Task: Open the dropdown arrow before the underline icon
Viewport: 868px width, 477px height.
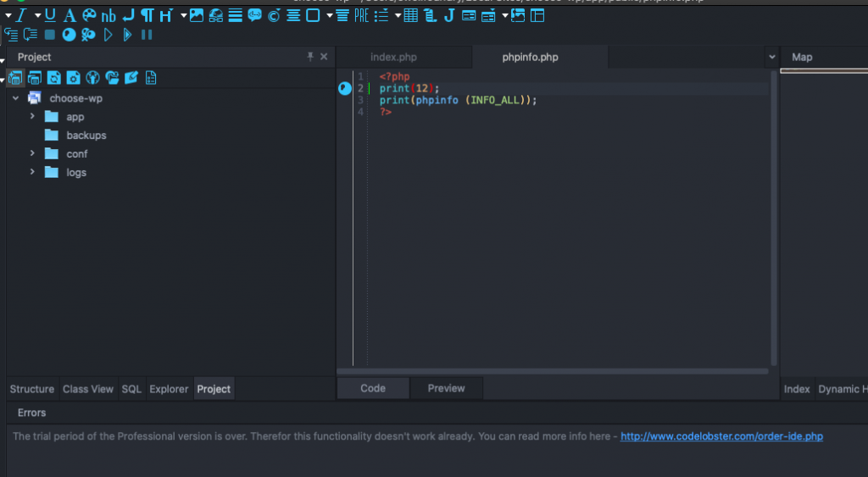Action: (x=37, y=15)
